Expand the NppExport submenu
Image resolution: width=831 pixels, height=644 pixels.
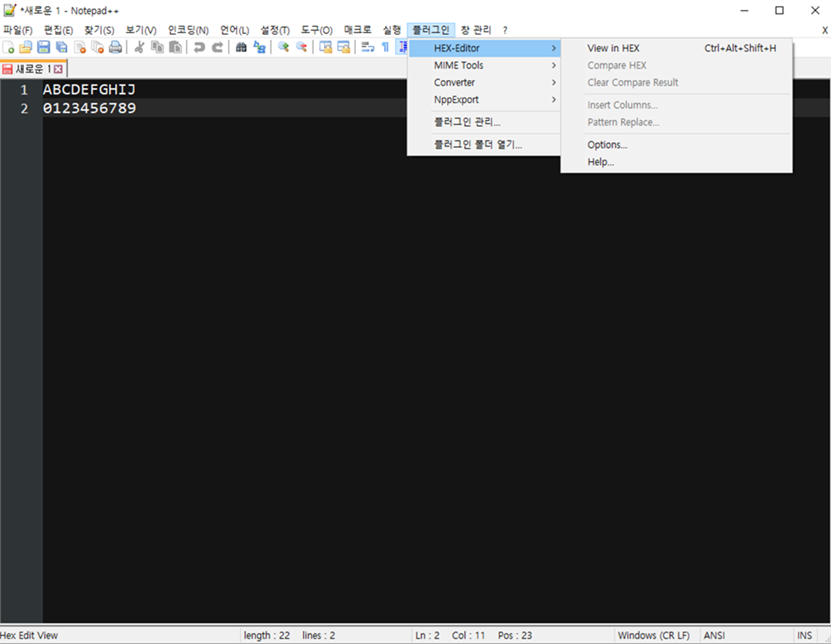[x=484, y=100]
